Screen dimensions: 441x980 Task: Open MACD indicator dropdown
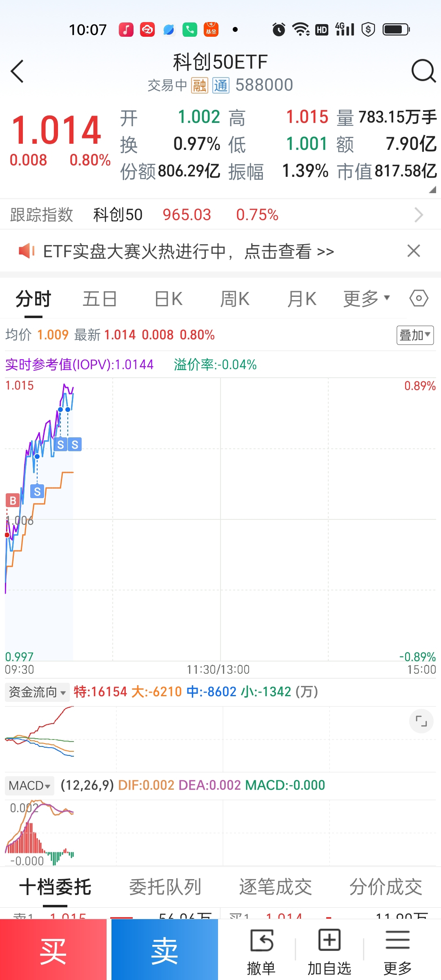click(x=29, y=786)
